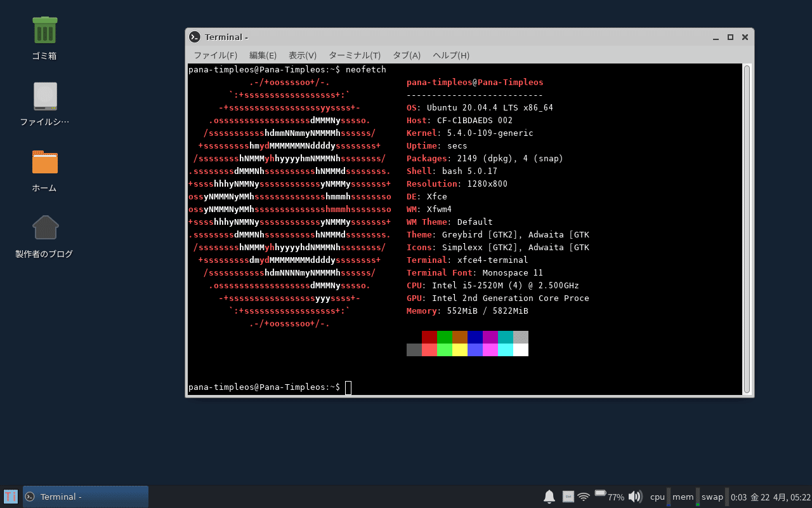Image resolution: width=812 pixels, height=508 pixels.
Task: Click the dark blue color block in neofetch palette
Action: click(475, 337)
